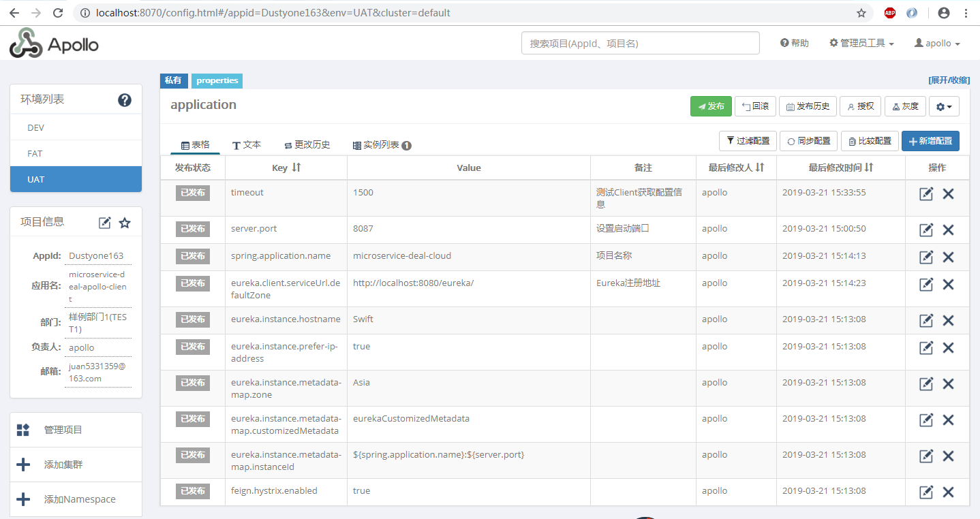Viewport: 980px width, 519px height.
Task: Delete the eureka.instance.hostname row
Action: coord(948,321)
